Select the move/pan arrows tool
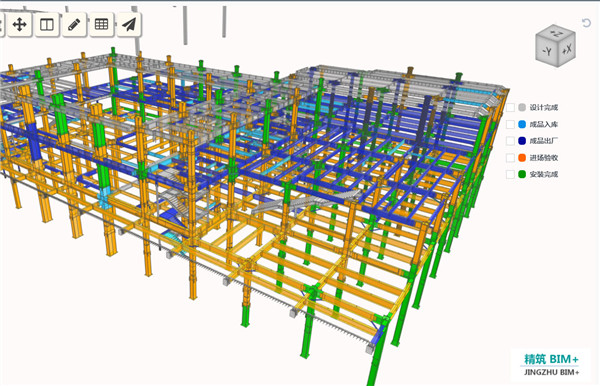Screen dimensions: 600x386 (20, 25)
